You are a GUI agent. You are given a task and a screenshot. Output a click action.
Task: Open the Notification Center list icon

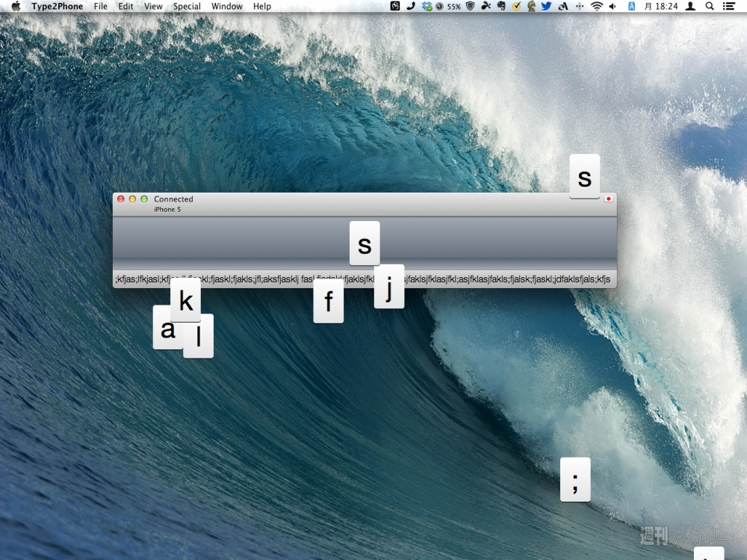(728, 6)
